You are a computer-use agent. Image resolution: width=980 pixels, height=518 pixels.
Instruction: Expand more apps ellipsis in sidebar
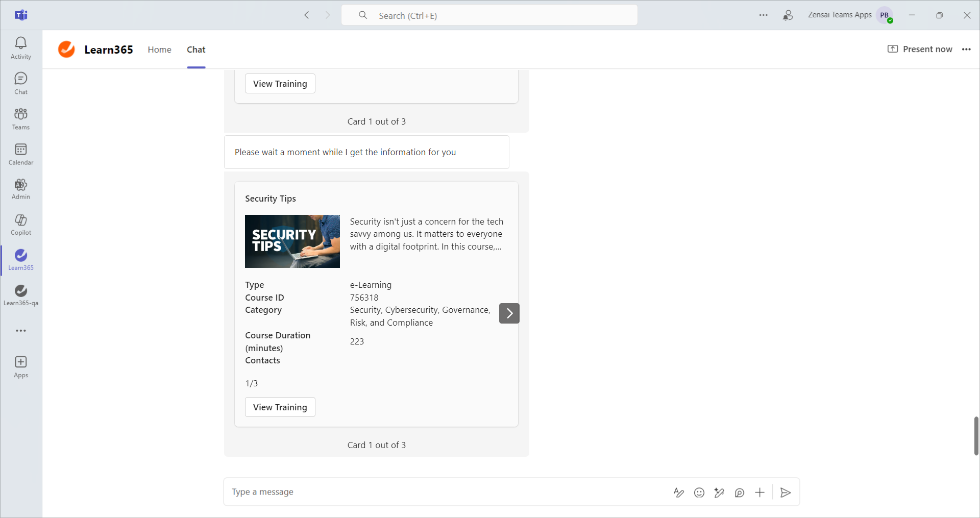click(x=21, y=331)
